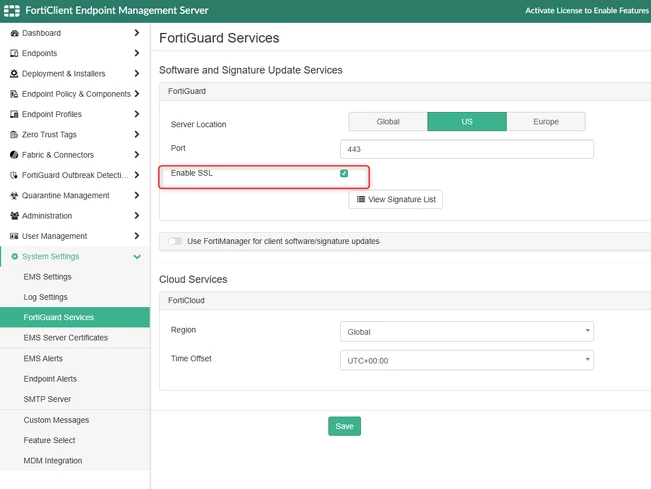Viewport: 651px width, 489px height.
Task: Click the Fortinet logo icon in header
Action: pyautogui.click(x=12, y=10)
